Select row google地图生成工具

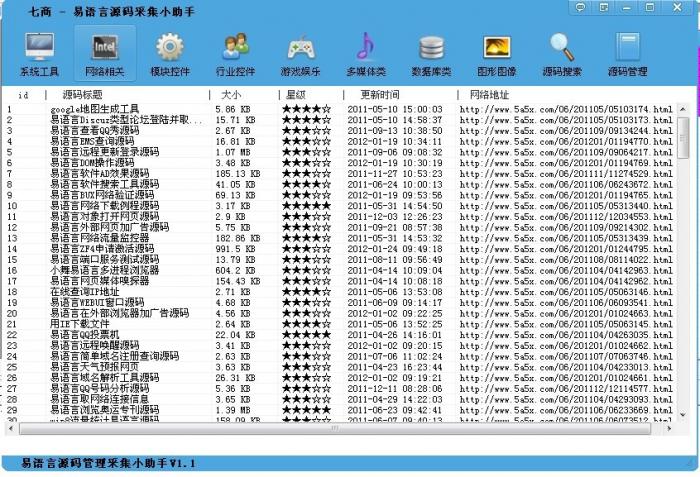click(x=339, y=109)
